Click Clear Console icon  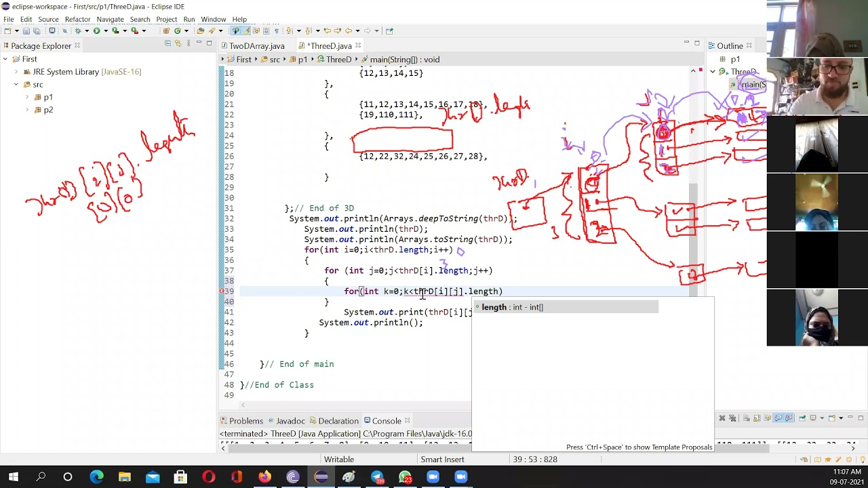(746, 418)
